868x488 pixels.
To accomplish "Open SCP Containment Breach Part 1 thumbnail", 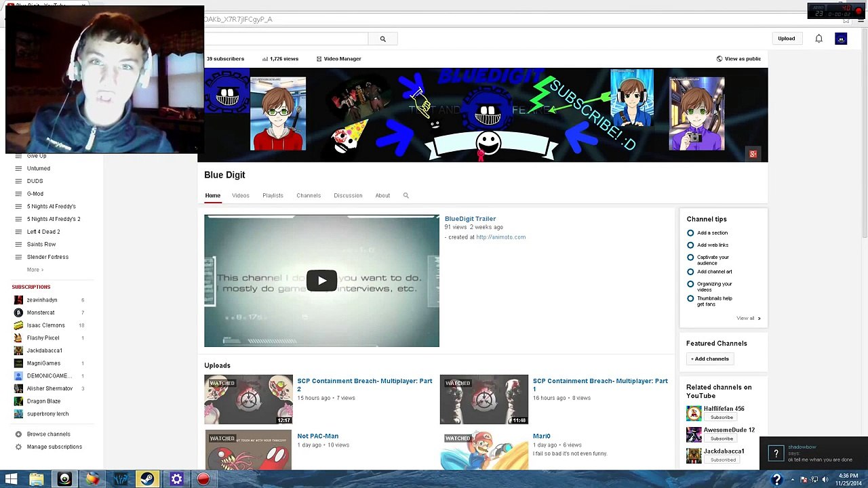I will coord(484,400).
